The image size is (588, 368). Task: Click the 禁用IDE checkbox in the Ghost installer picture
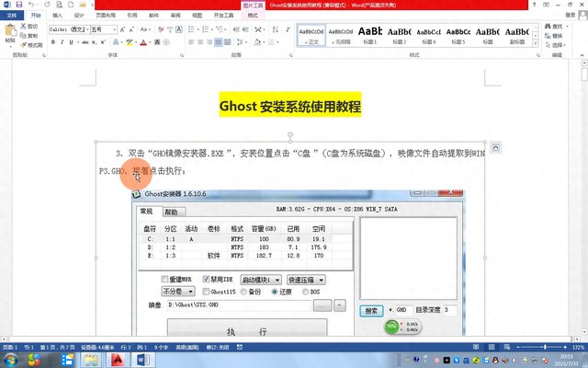point(206,279)
